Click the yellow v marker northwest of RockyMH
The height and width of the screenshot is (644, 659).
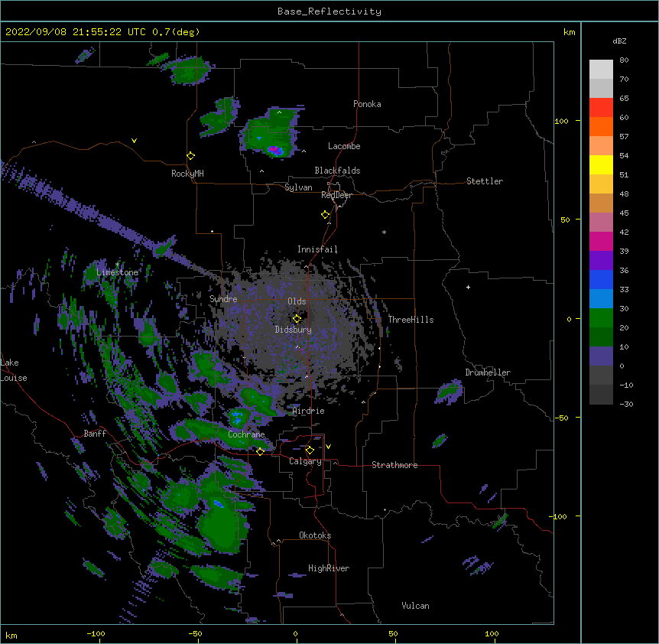134,141
